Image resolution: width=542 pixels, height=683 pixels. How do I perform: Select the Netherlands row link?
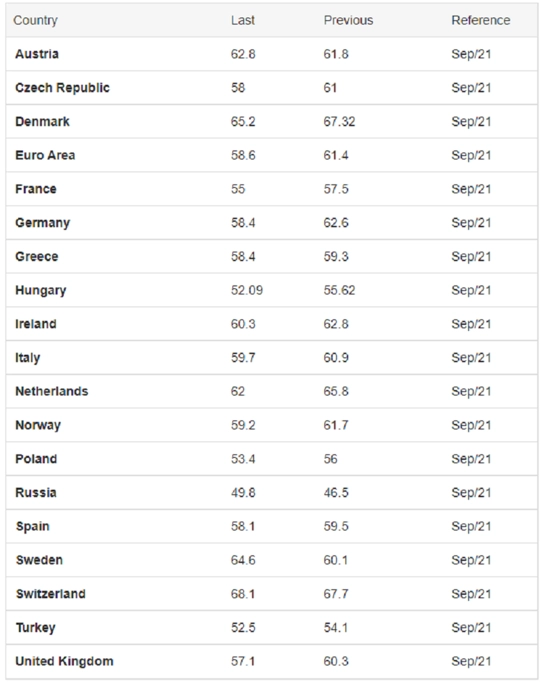pos(52,392)
